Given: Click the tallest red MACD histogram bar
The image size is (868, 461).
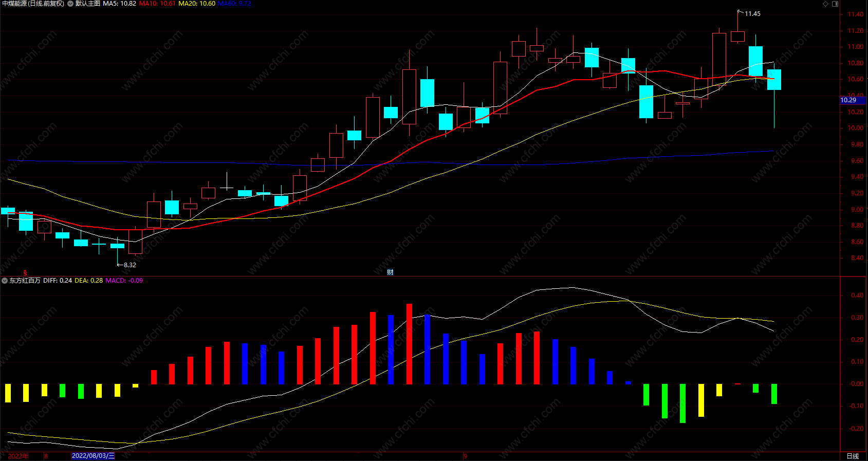Looking at the screenshot, I should coord(409,344).
